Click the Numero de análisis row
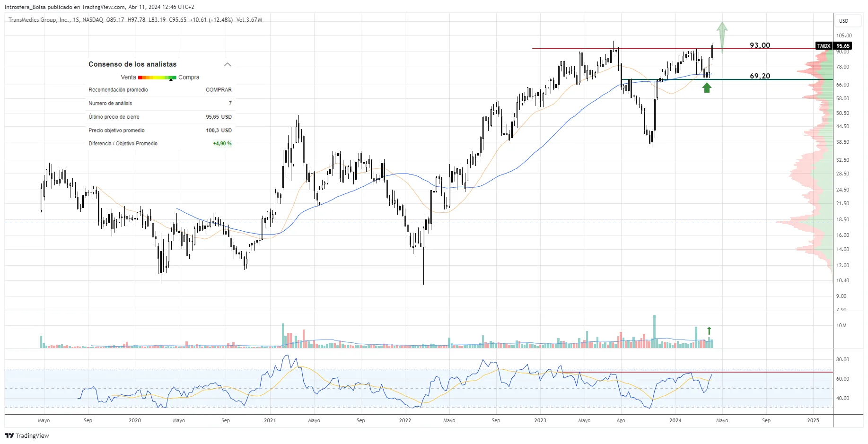 tap(110, 103)
